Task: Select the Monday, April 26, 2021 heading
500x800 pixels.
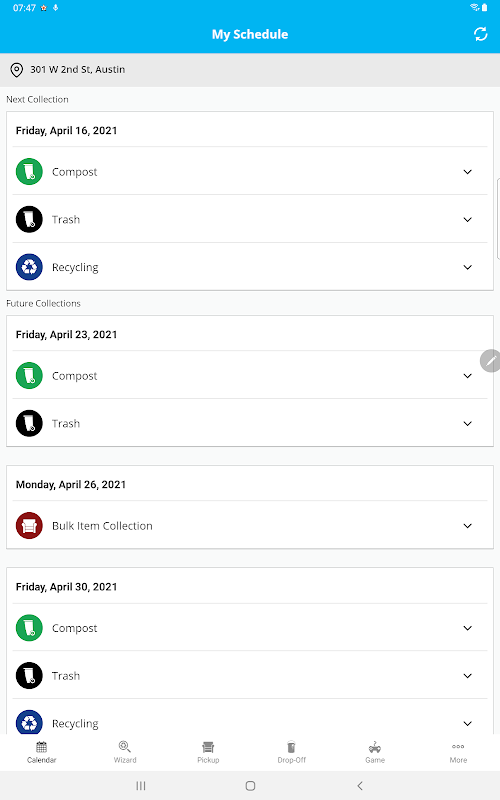Action: coord(71,485)
